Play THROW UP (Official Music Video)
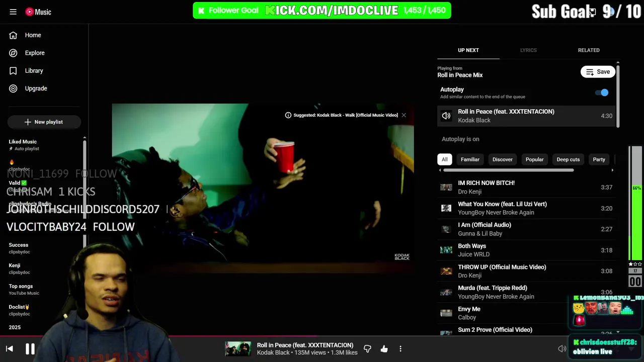 tap(526, 271)
